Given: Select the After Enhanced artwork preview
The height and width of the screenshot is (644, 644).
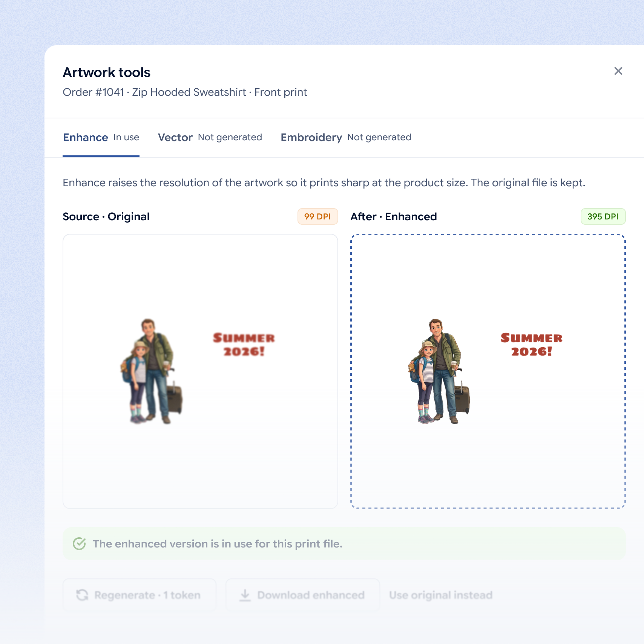Looking at the screenshot, I should 488,371.
